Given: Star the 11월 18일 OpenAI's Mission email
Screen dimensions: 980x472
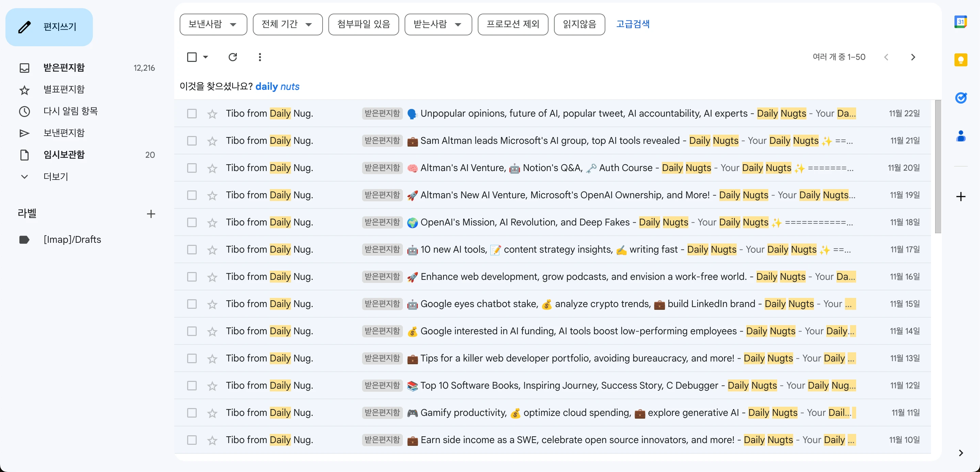Looking at the screenshot, I should point(212,222).
